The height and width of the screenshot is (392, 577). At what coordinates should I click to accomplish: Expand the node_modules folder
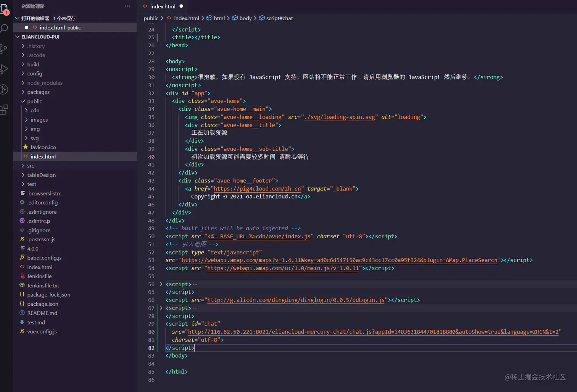[x=45, y=83]
